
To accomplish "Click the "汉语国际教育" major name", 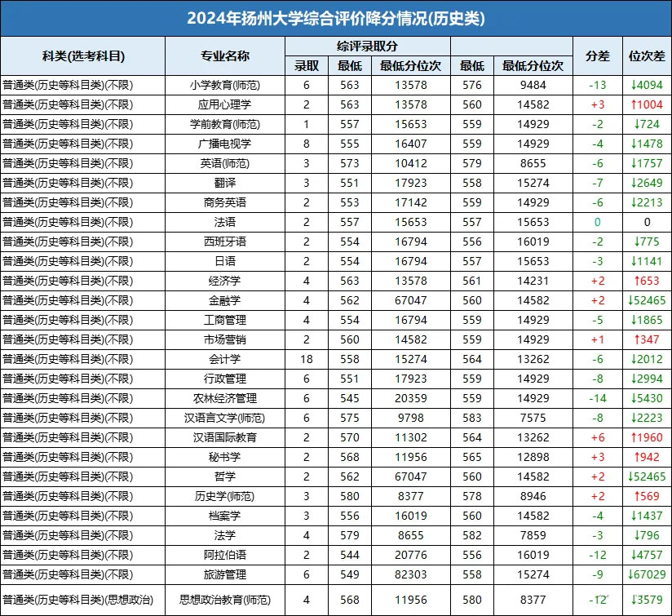I will point(225,437).
